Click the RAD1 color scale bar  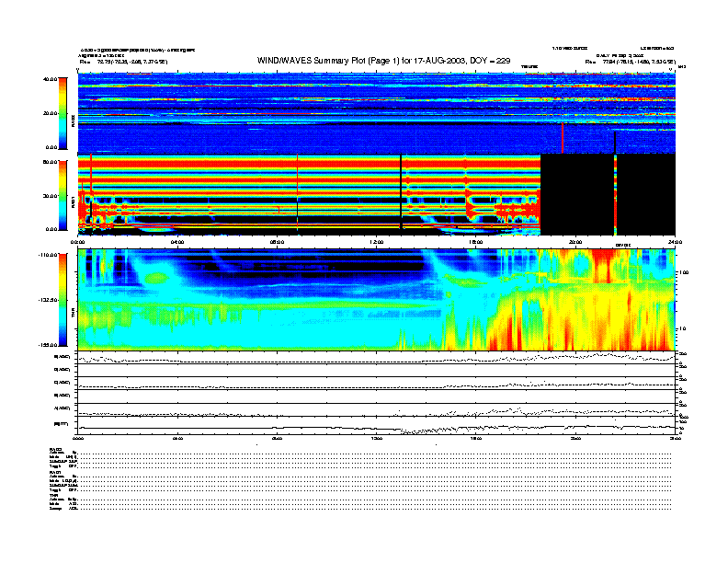(63, 195)
